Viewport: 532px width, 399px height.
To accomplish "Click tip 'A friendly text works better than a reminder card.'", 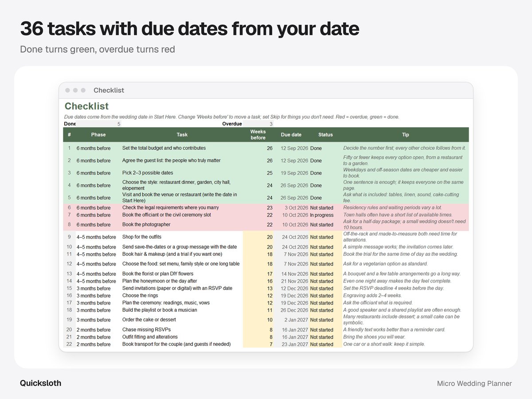I will point(395,330).
